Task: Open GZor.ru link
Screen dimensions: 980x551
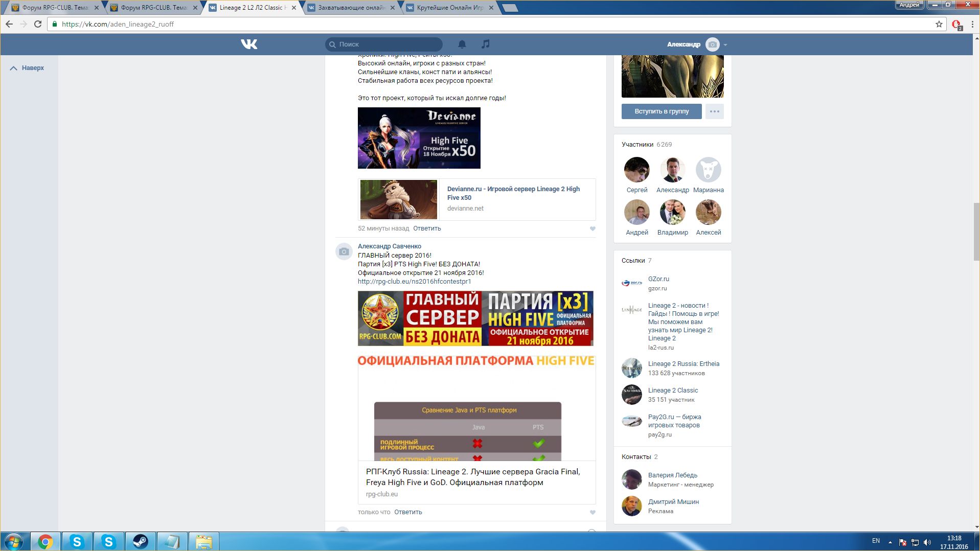Action: click(658, 279)
